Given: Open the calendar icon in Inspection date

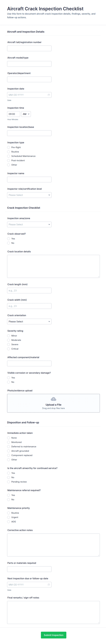Looking at the screenshot, I should pos(49,95).
